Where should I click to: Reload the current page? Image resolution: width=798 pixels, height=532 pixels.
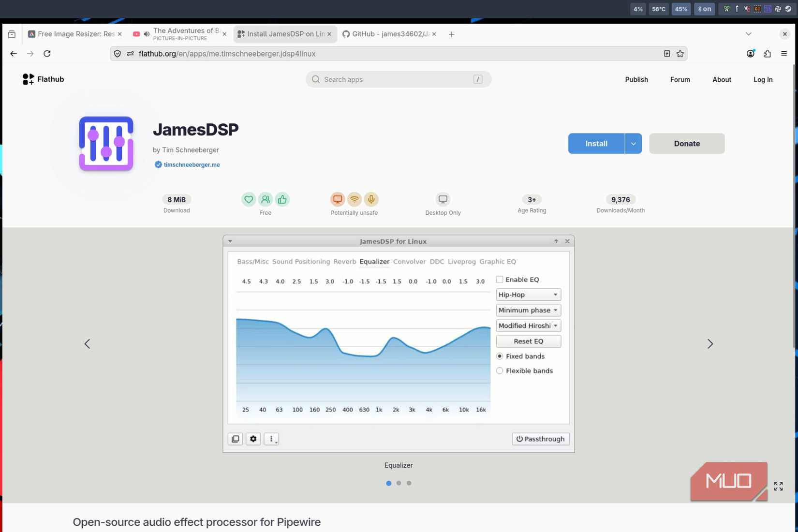click(47, 54)
